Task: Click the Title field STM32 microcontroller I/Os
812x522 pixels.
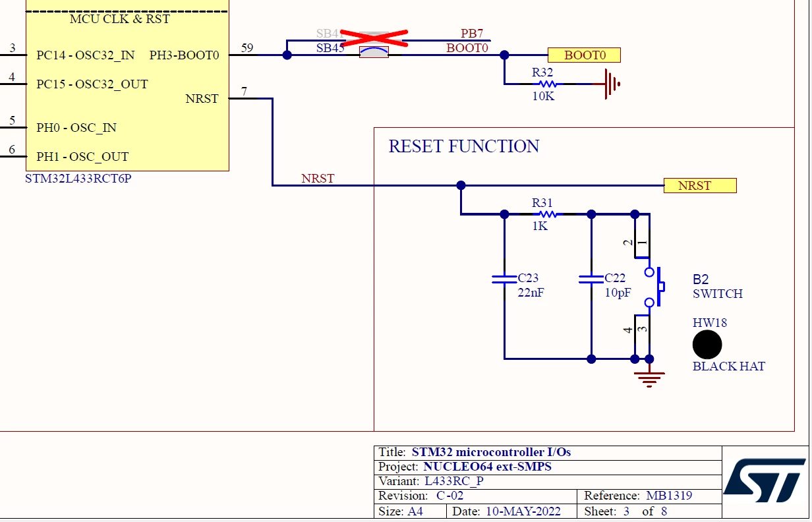Action: coord(548,452)
